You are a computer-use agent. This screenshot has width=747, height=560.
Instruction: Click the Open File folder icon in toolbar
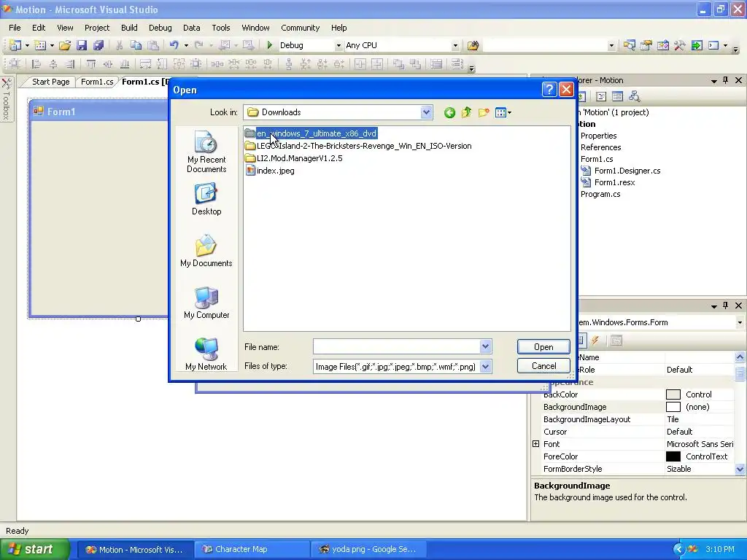coord(65,45)
